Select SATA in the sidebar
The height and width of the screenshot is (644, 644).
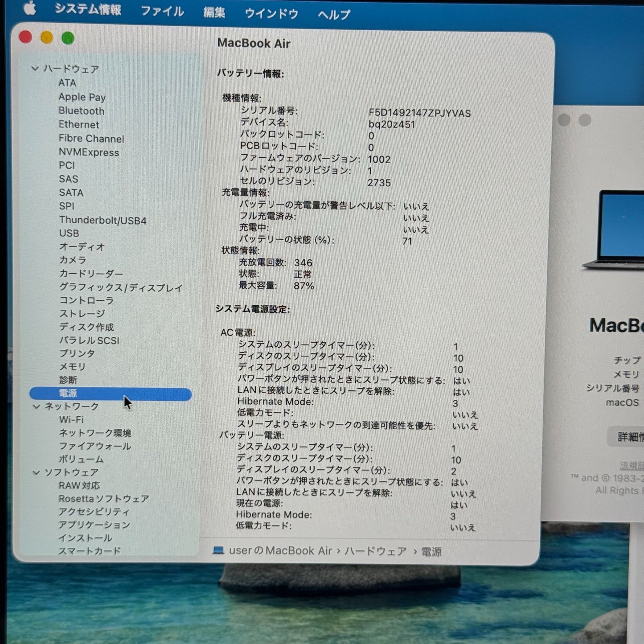click(71, 193)
